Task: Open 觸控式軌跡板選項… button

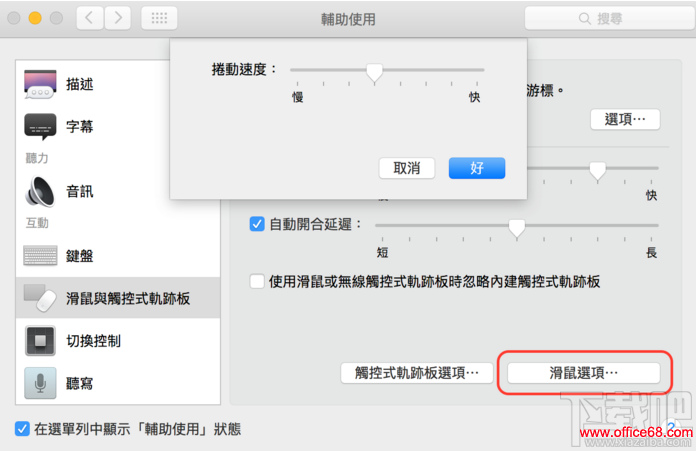Action: tap(417, 372)
